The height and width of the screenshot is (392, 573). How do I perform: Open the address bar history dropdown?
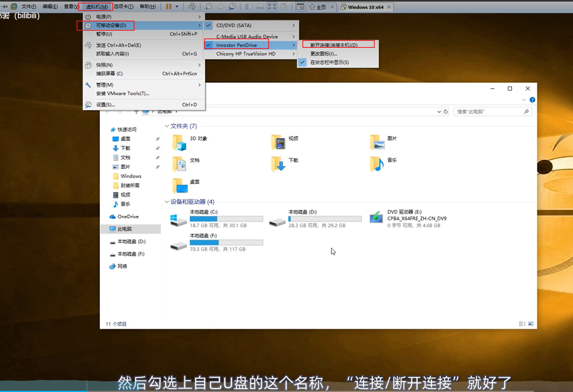point(439,112)
